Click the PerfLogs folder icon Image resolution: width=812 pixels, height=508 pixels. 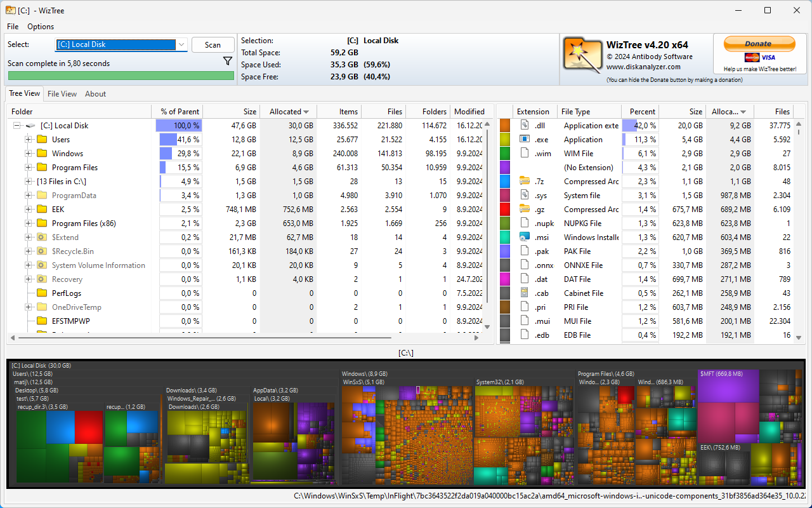click(x=43, y=293)
